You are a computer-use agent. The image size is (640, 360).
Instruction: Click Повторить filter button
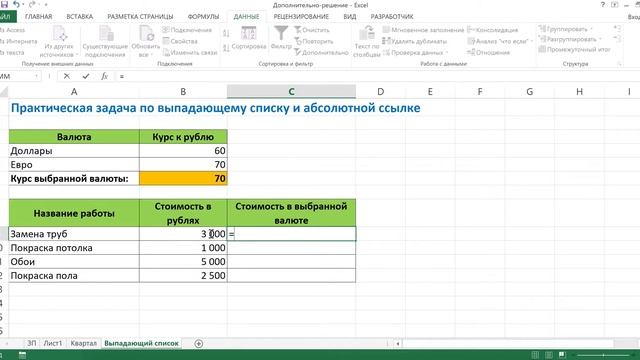tap(314, 41)
